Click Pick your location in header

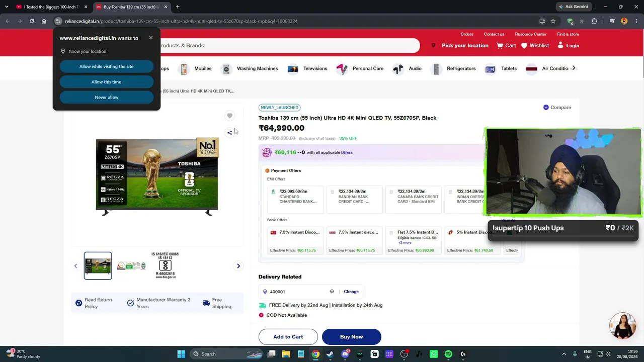(460, 46)
